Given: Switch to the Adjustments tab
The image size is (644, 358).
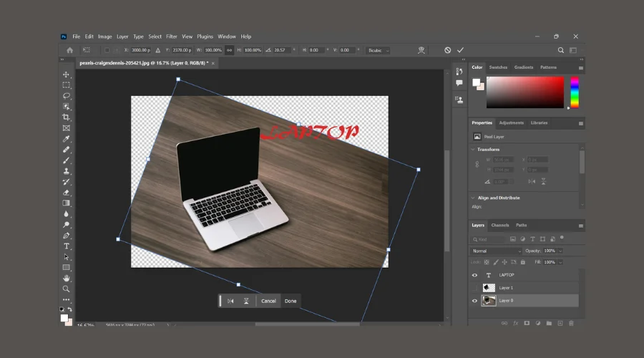Looking at the screenshot, I should coord(512,123).
